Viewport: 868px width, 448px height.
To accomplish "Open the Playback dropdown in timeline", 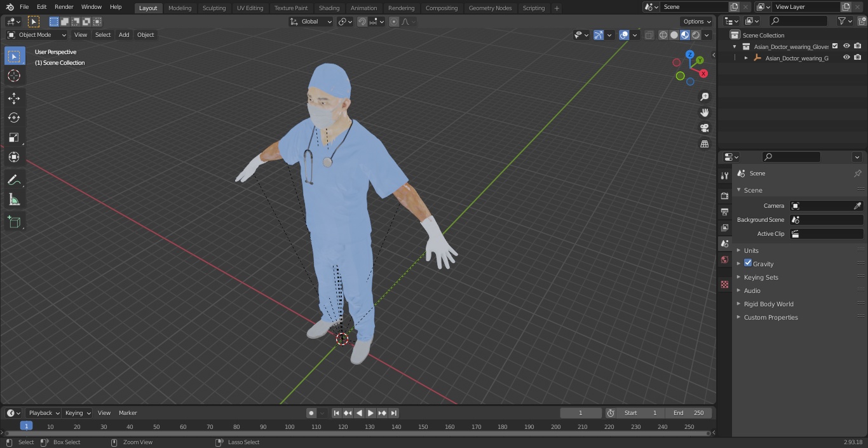I will pyautogui.click(x=43, y=413).
